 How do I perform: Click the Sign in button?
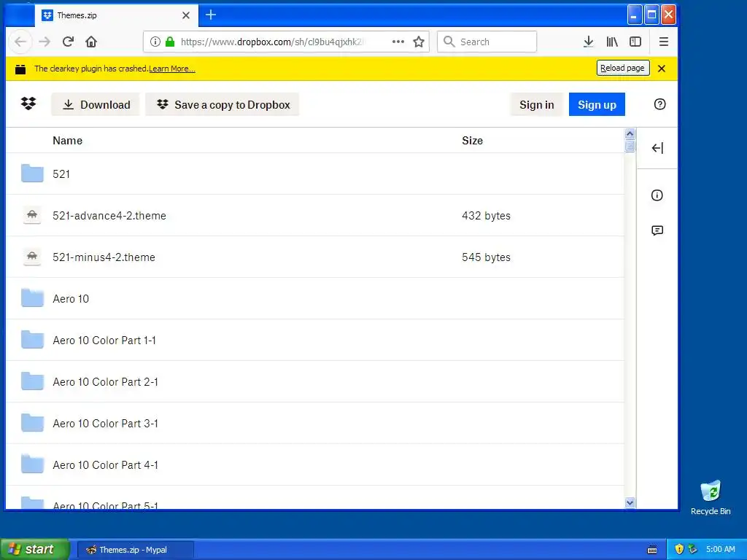click(x=536, y=105)
